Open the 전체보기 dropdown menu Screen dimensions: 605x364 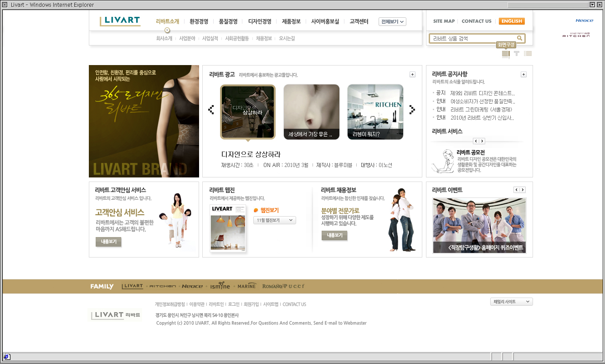click(392, 22)
